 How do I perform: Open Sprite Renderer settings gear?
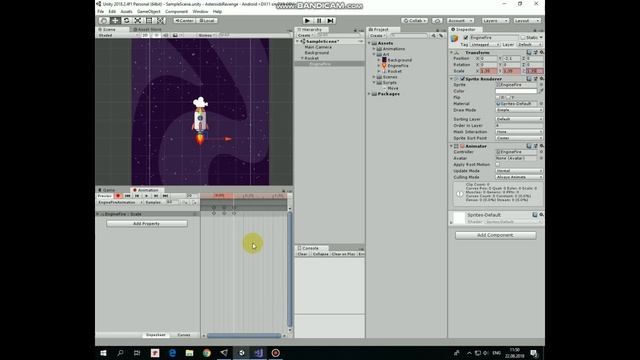coord(542,78)
